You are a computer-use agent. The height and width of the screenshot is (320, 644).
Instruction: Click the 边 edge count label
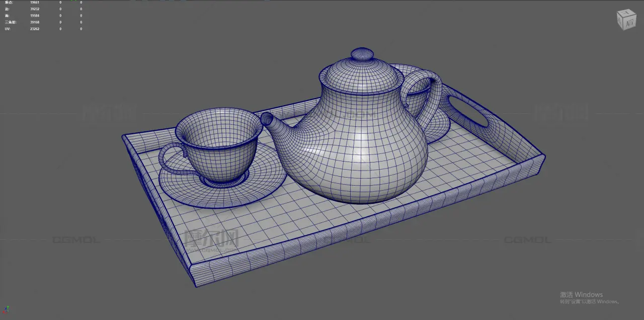7,9
